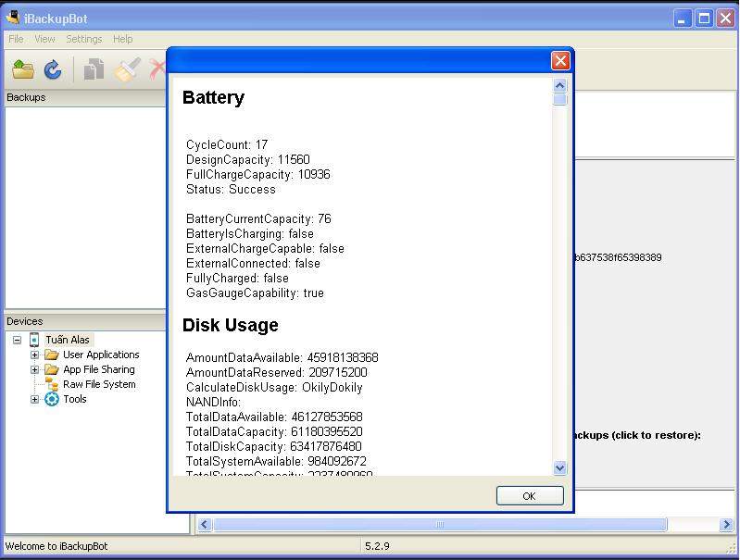Image resolution: width=740 pixels, height=560 pixels.
Task: Click the TotalSystemAvailable: 984092672 line
Action: [x=276, y=461]
